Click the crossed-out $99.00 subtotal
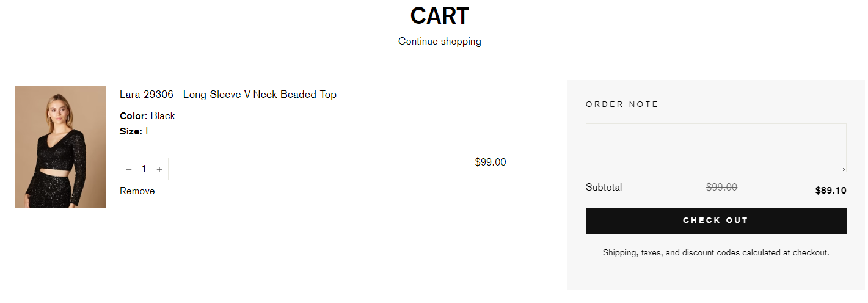 721,188
